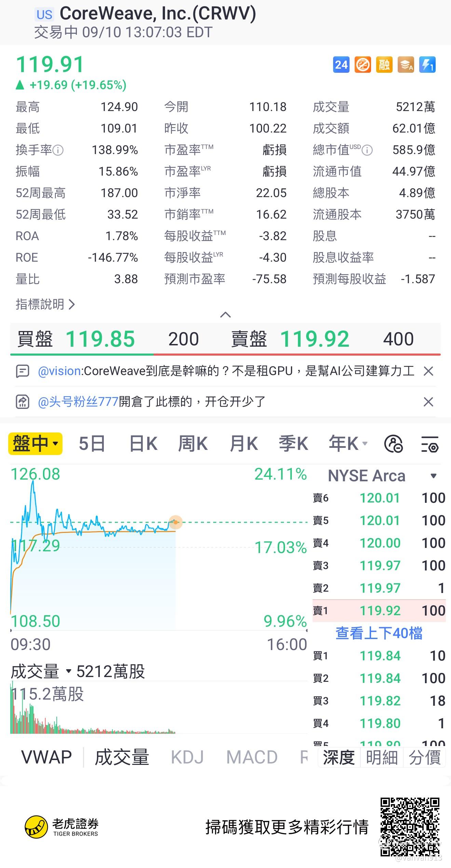The image size is (451, 868).
Task: Switch to the 季K chart tab
Action: click(x=293, y=444)
